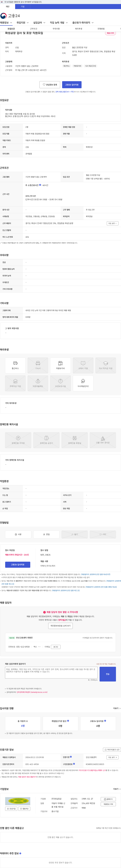Screen dimensions: 121x868
Task: Click the 고용24 입사지원 count info icon
Action: (x=105, y=721)
